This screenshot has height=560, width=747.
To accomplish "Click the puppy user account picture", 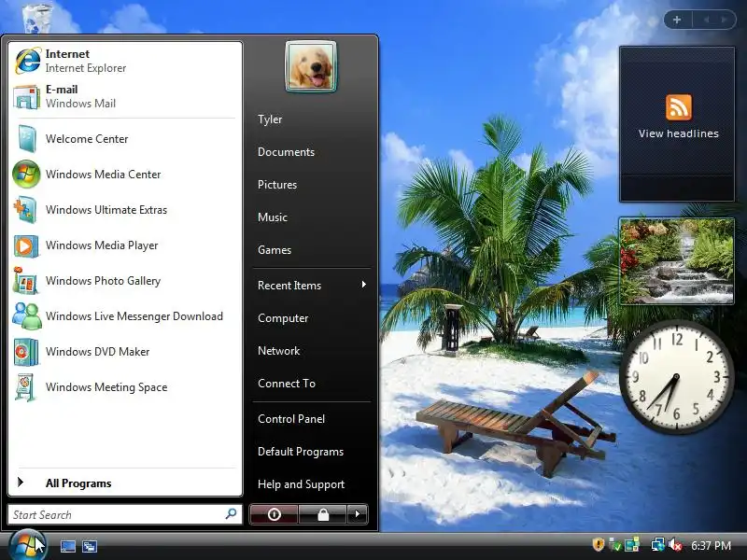I will (x=311, y=65).
